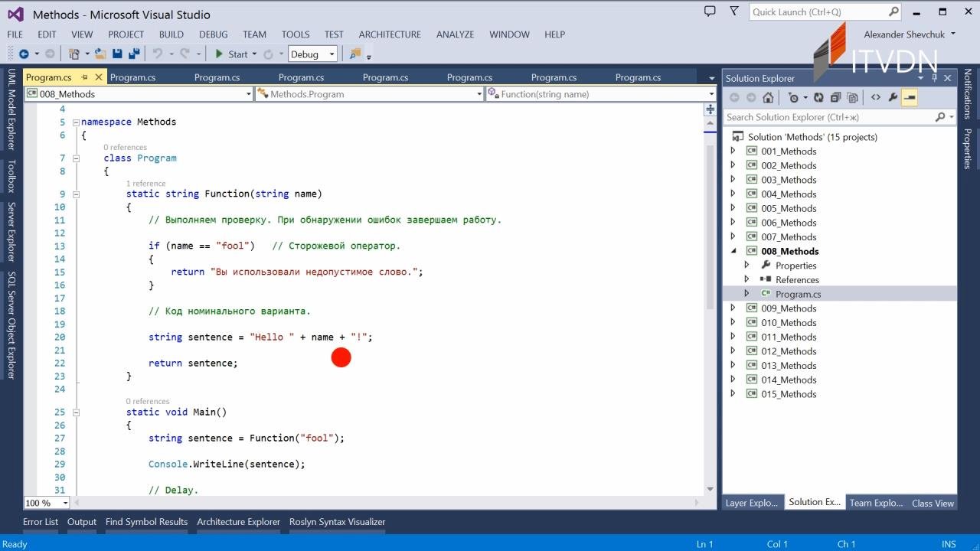Open the 100 % zoom dropdown
This screenshot has height=551, width=980.
tap(65, 503)
